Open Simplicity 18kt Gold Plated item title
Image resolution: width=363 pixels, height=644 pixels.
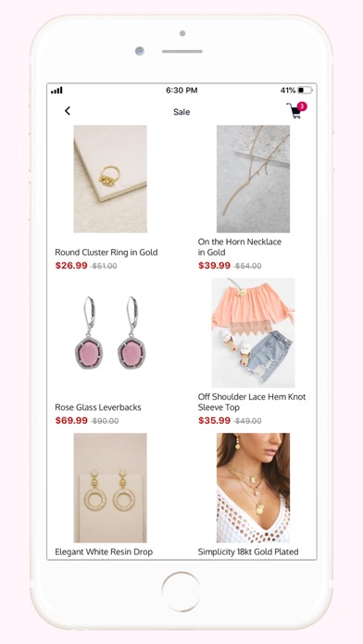coord(248,552)
